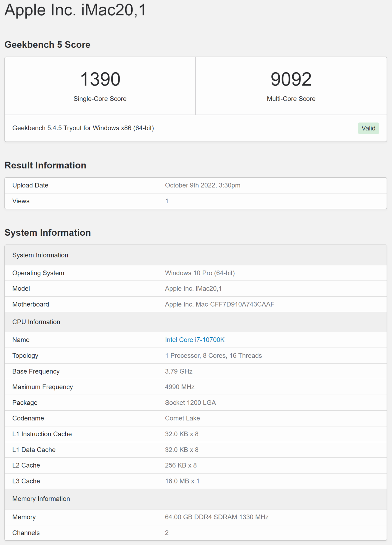Image resolution: width=392 pixels, height=545 pixels.
Task: Select the 3.79 GHz value
Action: (179, 371)
